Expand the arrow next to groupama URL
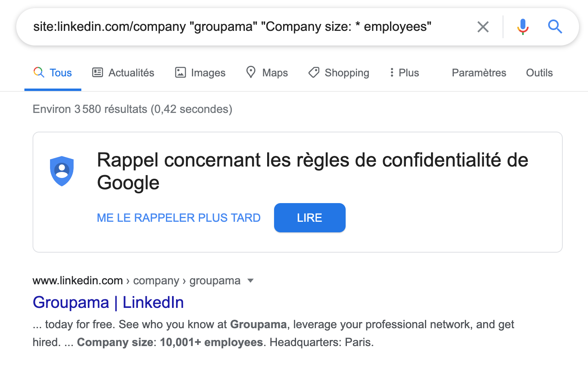The width and height of the screenshot is (588, 368). coord(250,281)
